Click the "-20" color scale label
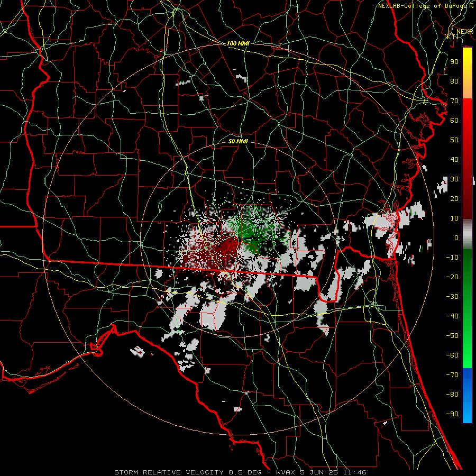This screenshot has width=476, height=476. [452, 277]
